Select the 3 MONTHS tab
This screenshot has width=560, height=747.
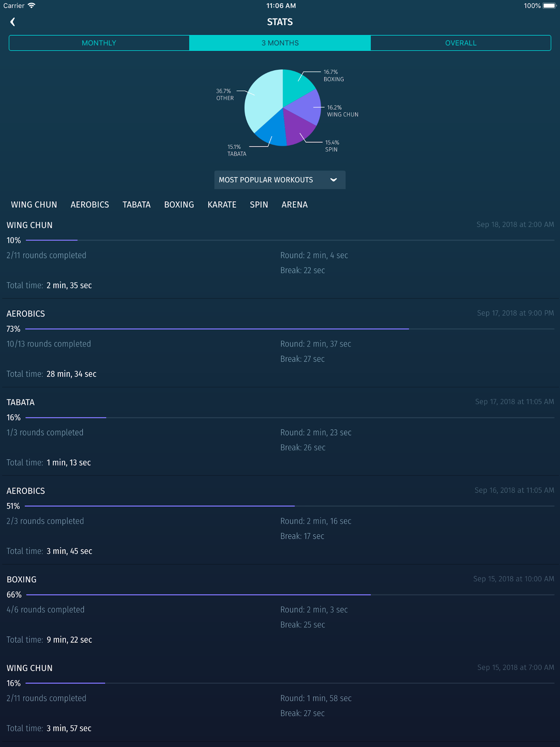point(280,43)
